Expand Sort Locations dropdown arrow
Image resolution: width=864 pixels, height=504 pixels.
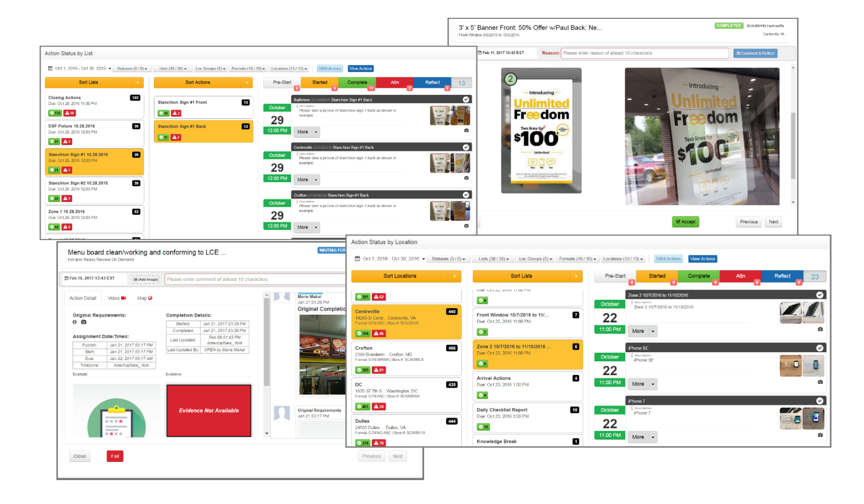[x=455, y=276]
